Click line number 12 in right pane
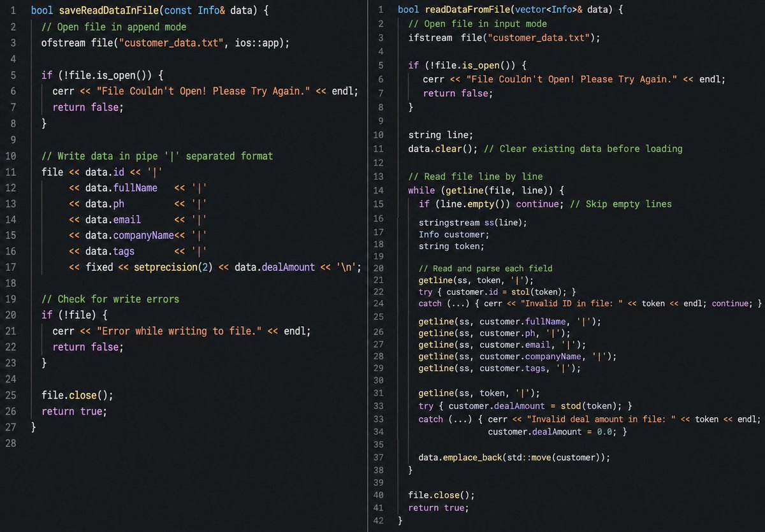This screenshot has height=532, width=765. tap(378, 162)
